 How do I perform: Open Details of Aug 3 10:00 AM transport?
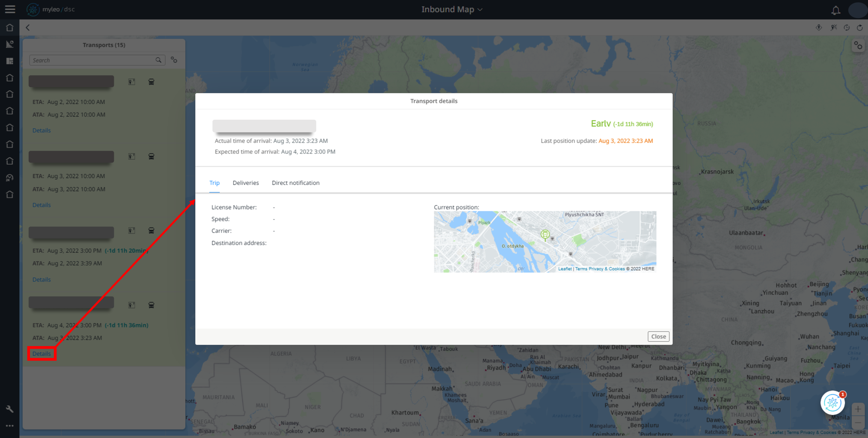coord(41,205)
